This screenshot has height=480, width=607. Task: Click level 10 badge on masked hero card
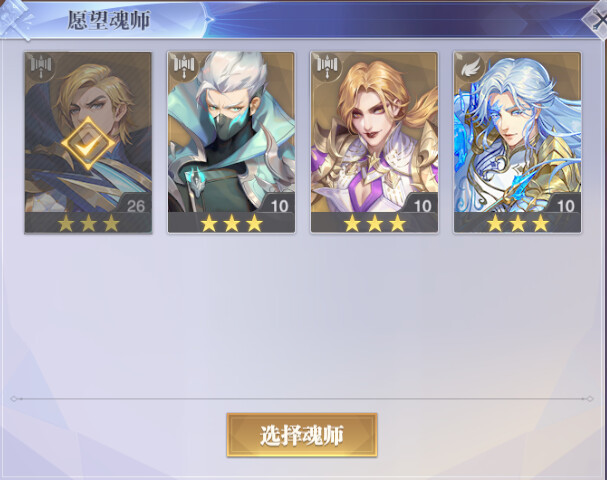point(279,206)
